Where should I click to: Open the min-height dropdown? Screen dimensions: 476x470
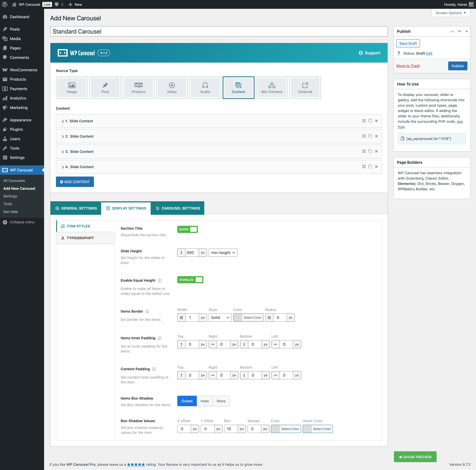click(x=223, y=253)
